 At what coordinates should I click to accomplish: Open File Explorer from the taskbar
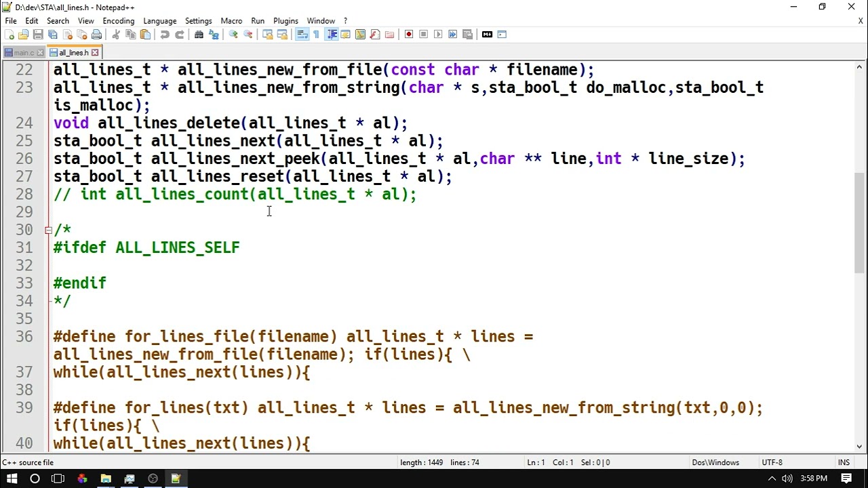point(106,479)
